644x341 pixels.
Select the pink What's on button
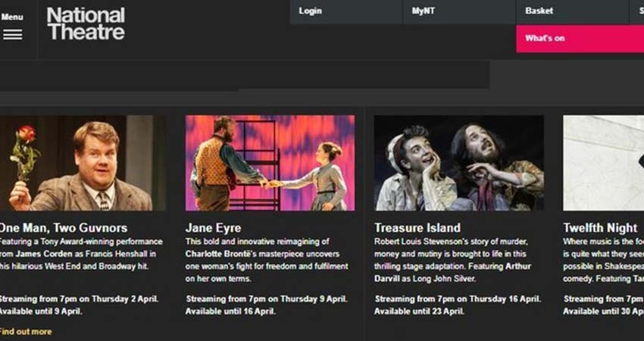coord(580,39)
